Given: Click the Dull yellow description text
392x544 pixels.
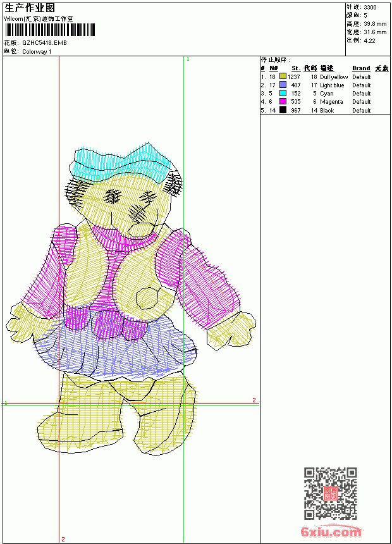Looking at the screenshot, I should [334, 77].
